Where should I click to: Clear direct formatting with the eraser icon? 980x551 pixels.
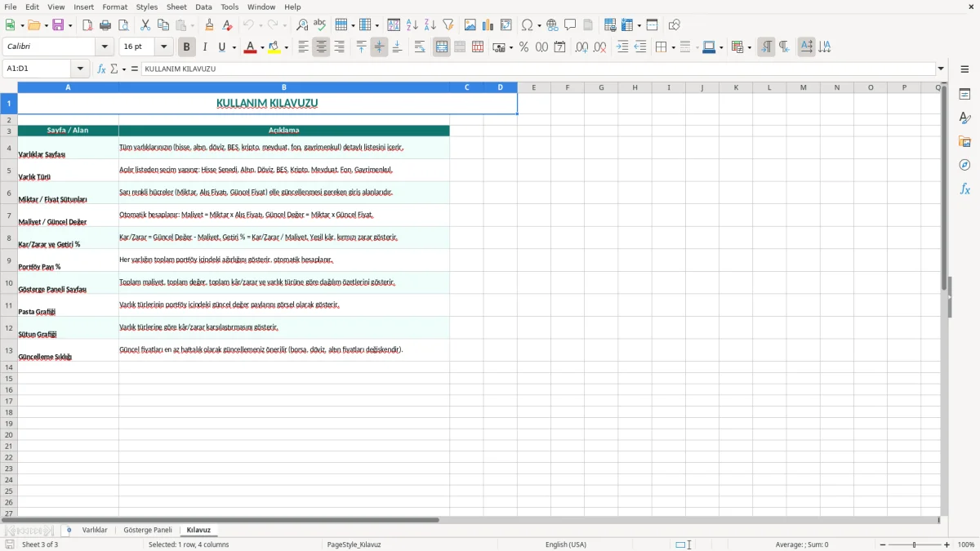pos(227,25)
